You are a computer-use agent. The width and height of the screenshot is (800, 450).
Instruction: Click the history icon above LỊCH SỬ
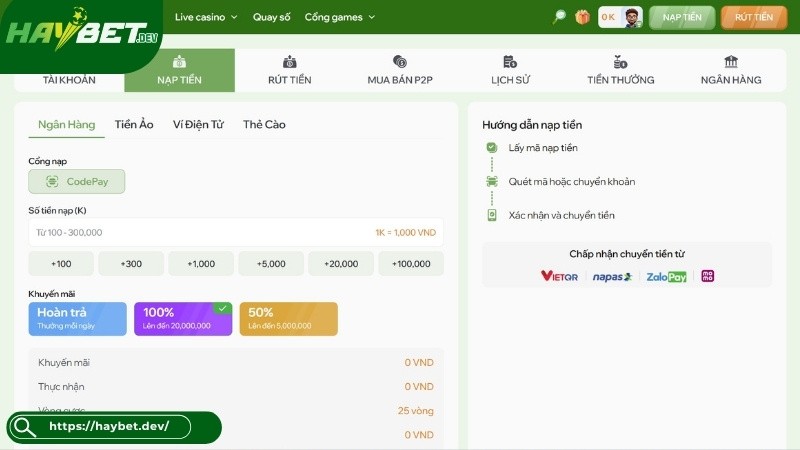coord(510,62)
